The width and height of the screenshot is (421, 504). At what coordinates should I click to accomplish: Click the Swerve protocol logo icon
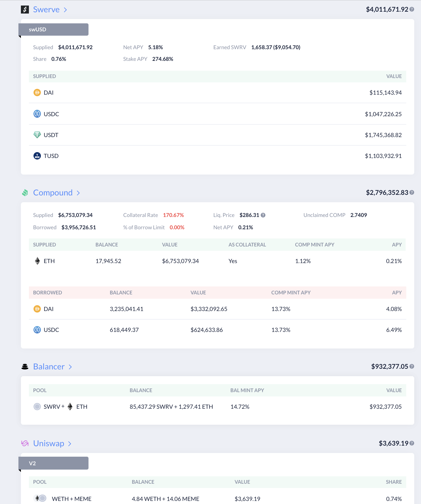point(25,10)
